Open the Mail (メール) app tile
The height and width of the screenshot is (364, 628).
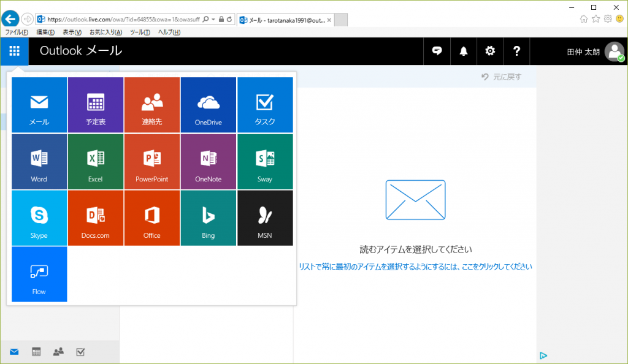(39, 105)
